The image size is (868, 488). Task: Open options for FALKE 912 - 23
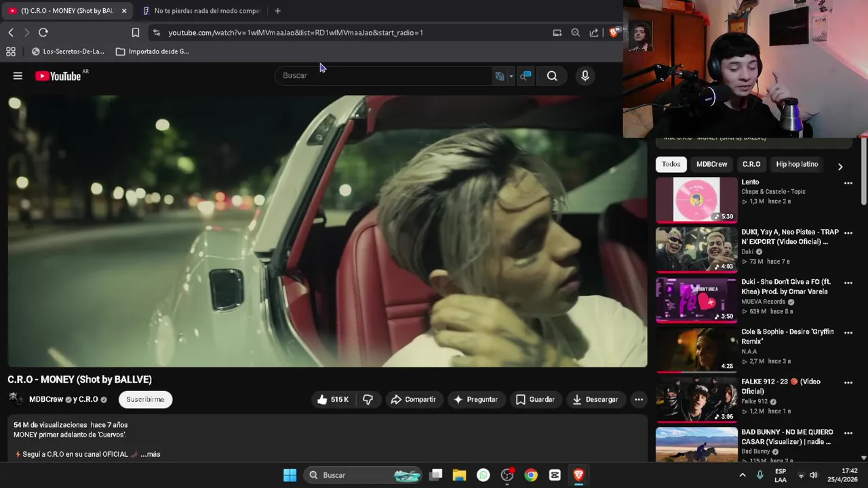848,383
